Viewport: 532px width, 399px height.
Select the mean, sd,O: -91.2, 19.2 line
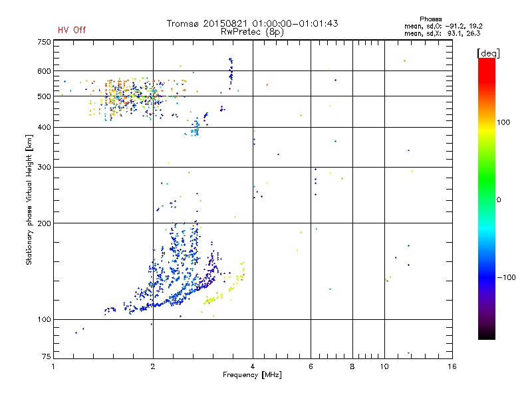coord(443,27)
